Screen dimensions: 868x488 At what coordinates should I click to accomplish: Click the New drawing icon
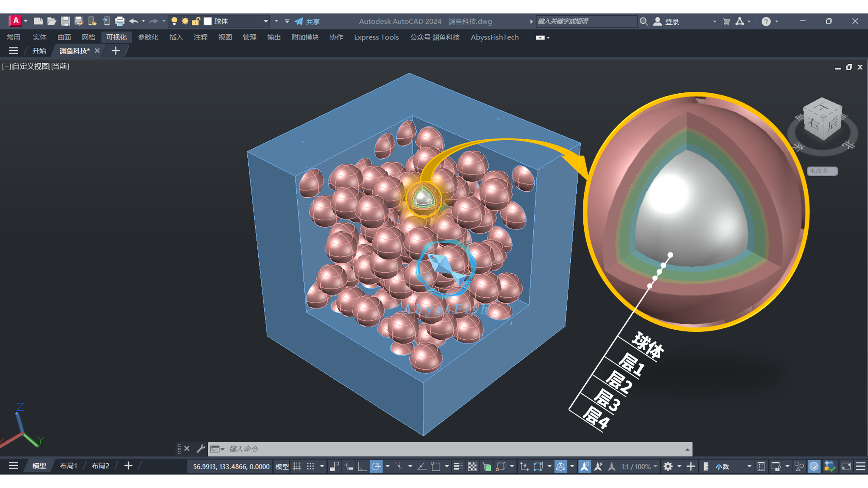point(38,21)
